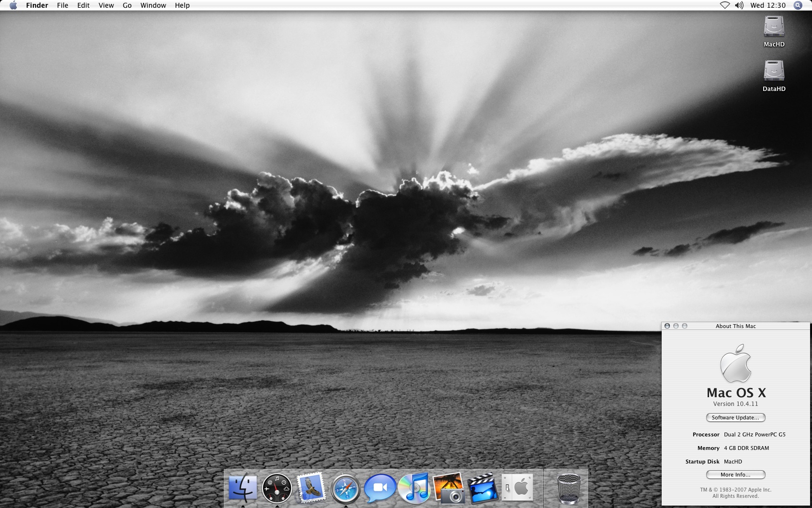Start iTunes from the Dock

click(414, 488)
